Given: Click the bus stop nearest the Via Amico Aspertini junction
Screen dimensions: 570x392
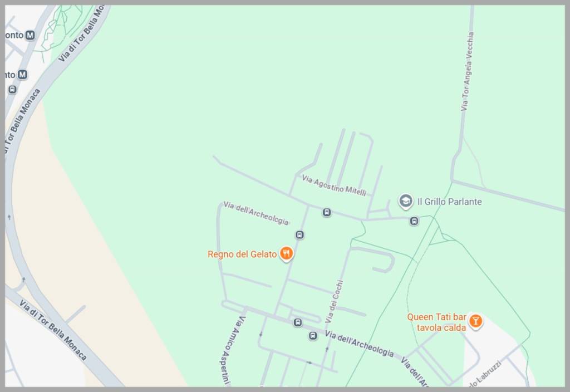Looking at the screenshot, I should coord(298,322).
